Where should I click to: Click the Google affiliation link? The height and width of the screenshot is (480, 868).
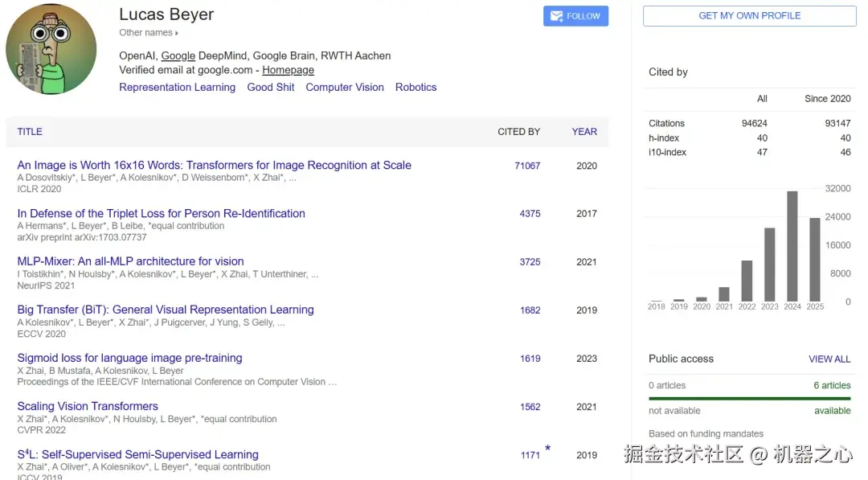coord(178,55)
